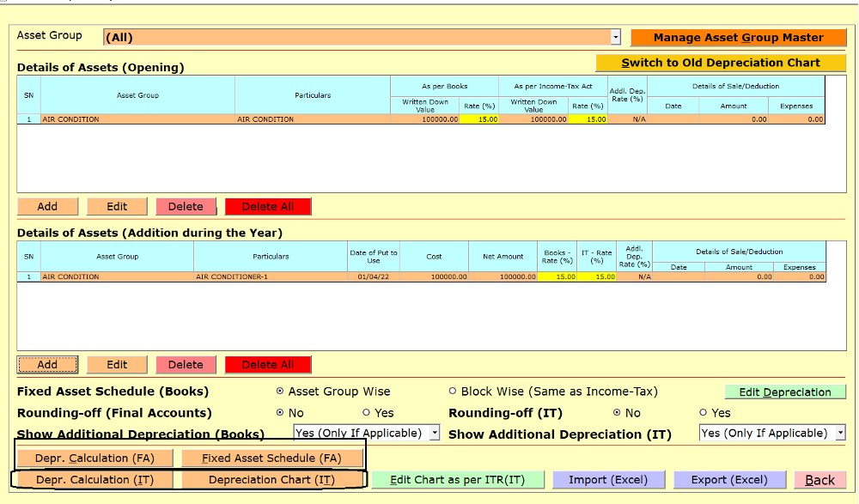The width and height of the screenshot is (859, 504).
Task: Choose Yes for Rounding-off (IT)
Action: 704,413
